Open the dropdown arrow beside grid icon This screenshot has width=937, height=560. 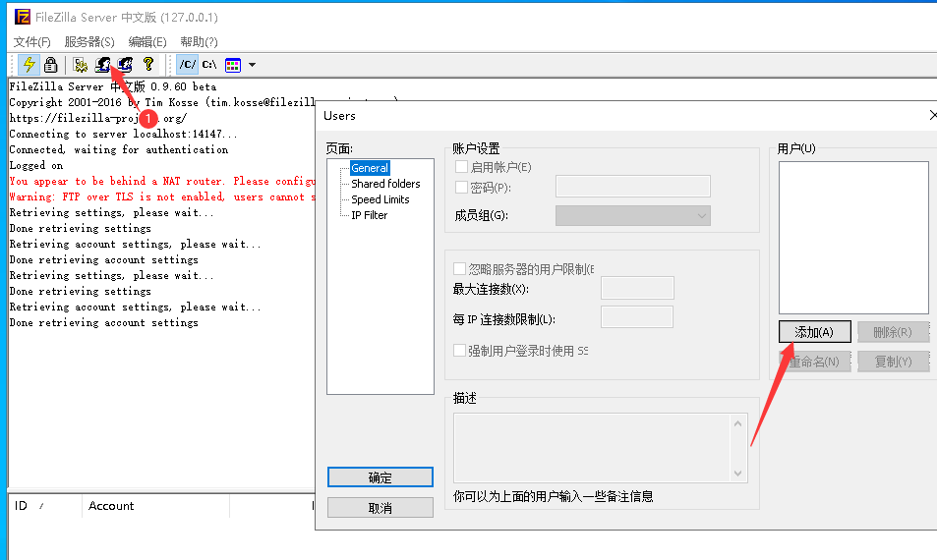[252, 65]
